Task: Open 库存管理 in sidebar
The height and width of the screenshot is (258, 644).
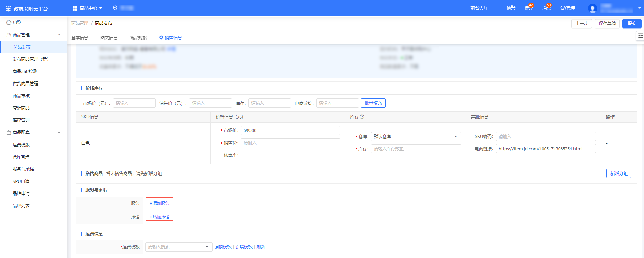Action: pos(21,120)
